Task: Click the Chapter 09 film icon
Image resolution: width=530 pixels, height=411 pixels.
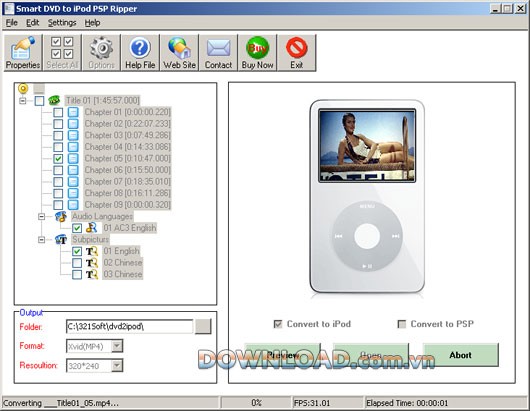Action: click(x=73, y=204)
